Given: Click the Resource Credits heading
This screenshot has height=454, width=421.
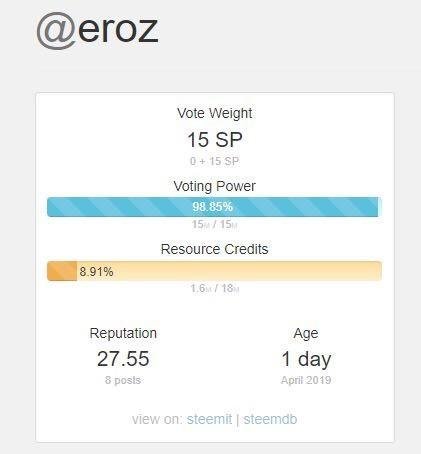Looking at the screenshot, I should (x=215, y=249).
